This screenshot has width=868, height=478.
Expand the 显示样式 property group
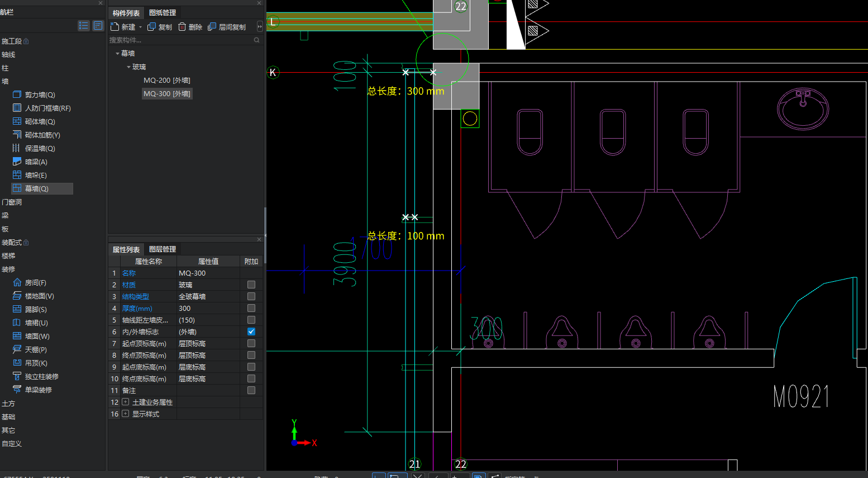tap(126, 414)
